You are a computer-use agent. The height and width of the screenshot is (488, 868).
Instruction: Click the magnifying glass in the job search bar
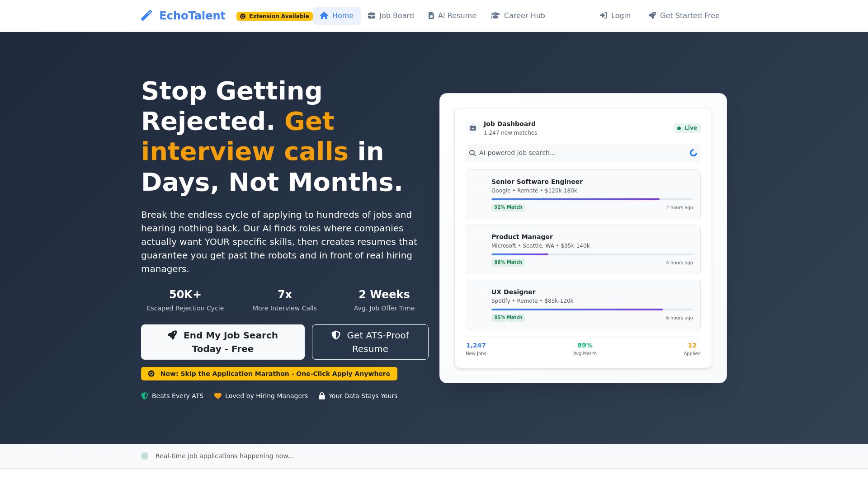472,153
